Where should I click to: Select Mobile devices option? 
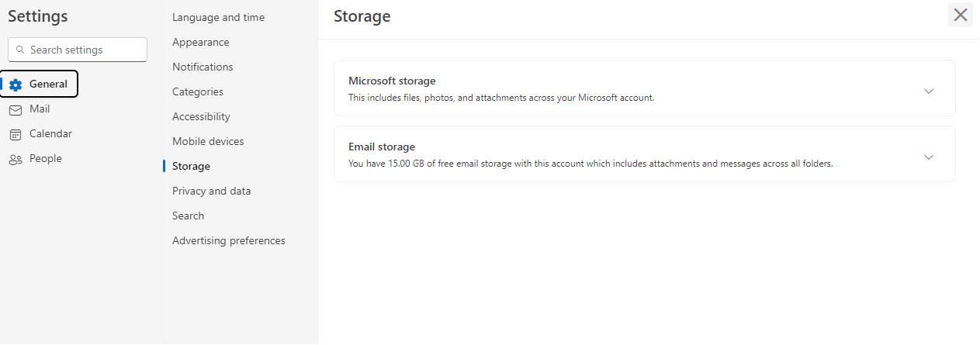(x=208, y=141)
